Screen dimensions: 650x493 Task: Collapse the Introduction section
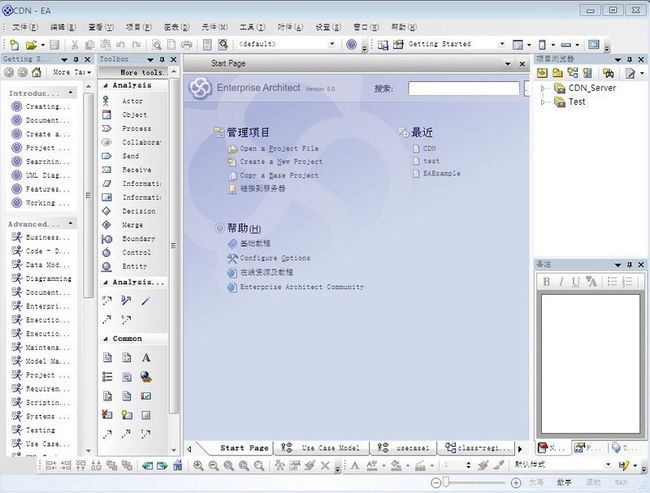[x=71, y=92]
